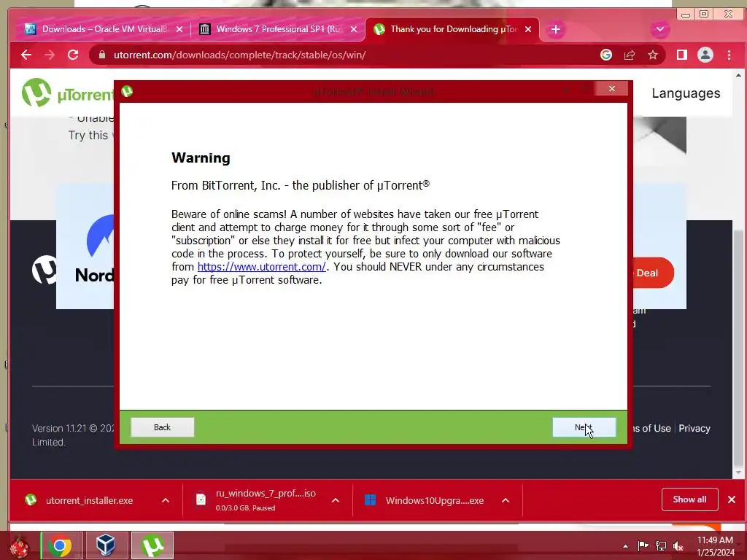The image size is (747, 560).
Task: Close the Thank you for Downloading tab
Action: 528,29
